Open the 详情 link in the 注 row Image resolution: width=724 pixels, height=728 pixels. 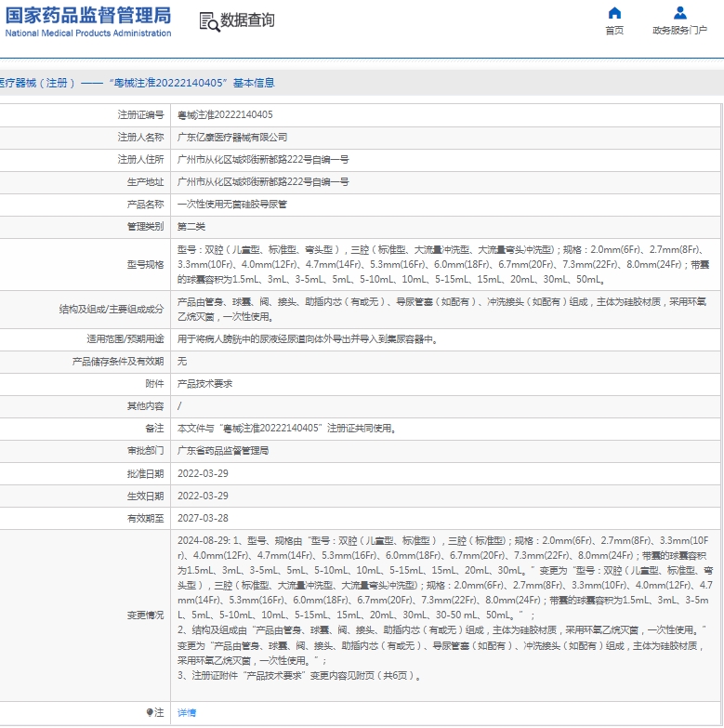[x=187, y=712]
